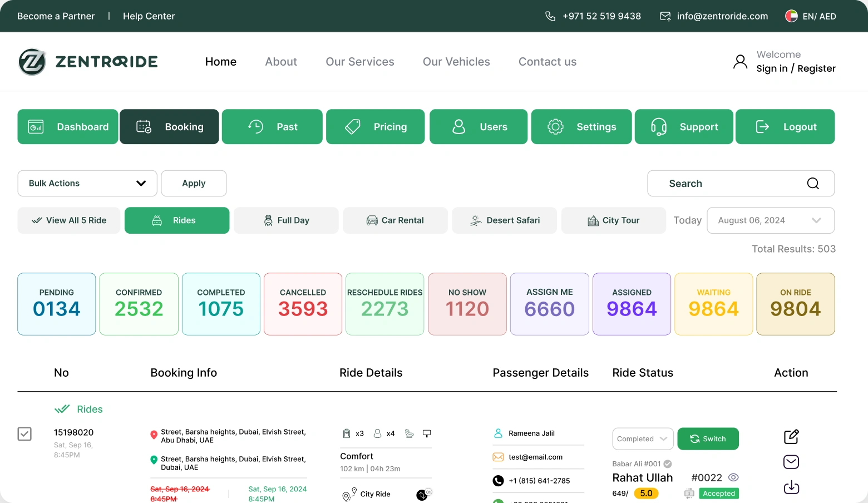Click the Logout button
Viewport: 868px width, 503px height.
click(x=785, y=127)
